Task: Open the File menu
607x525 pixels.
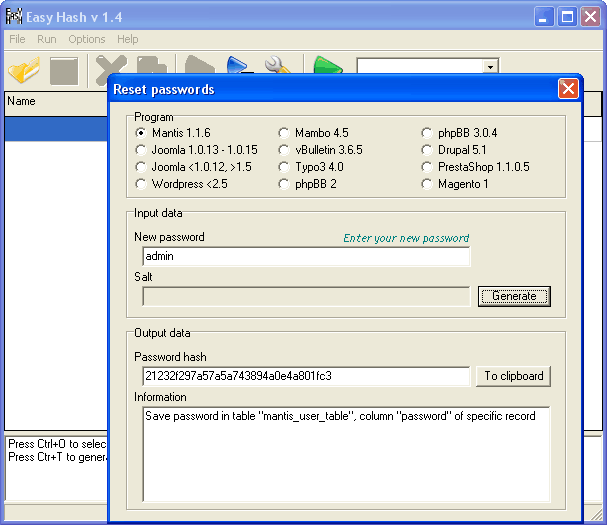Action: pos(17,39)
